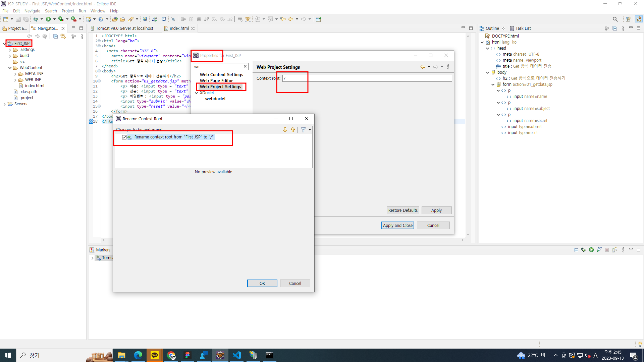Screen dimensions: 644x362
Task: Switch to Tomcat v9.0 Server editor tab
Action: 124,28
